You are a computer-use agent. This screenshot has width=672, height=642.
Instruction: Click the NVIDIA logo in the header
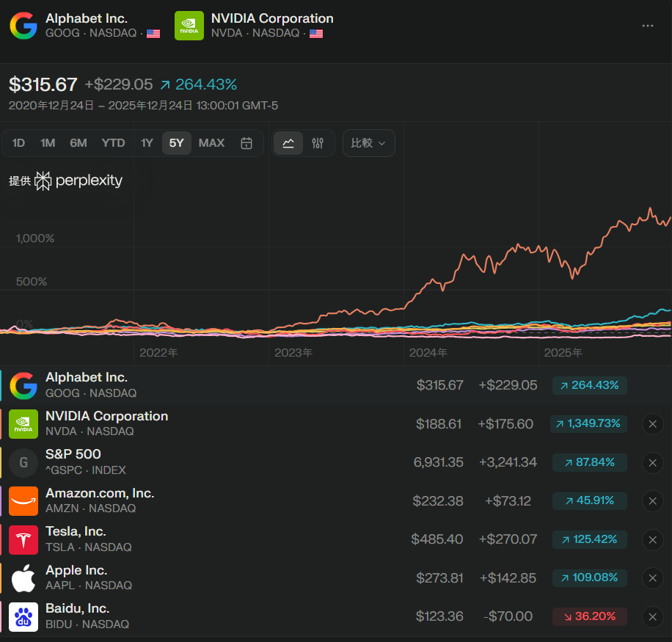[x=189, y=26]
